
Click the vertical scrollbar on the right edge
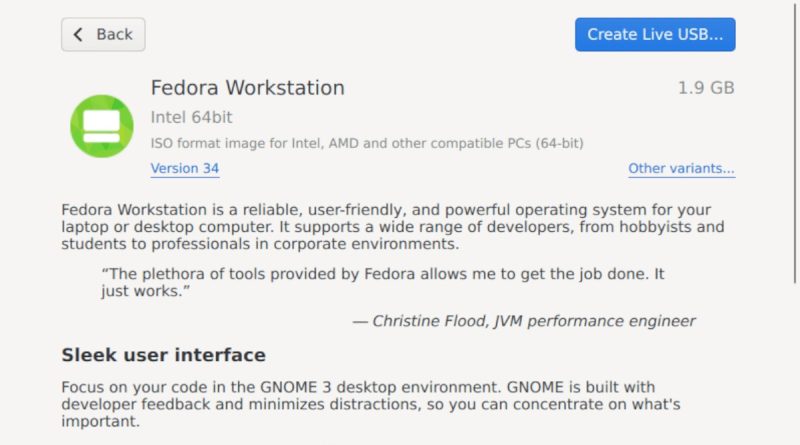pos(795,143)
